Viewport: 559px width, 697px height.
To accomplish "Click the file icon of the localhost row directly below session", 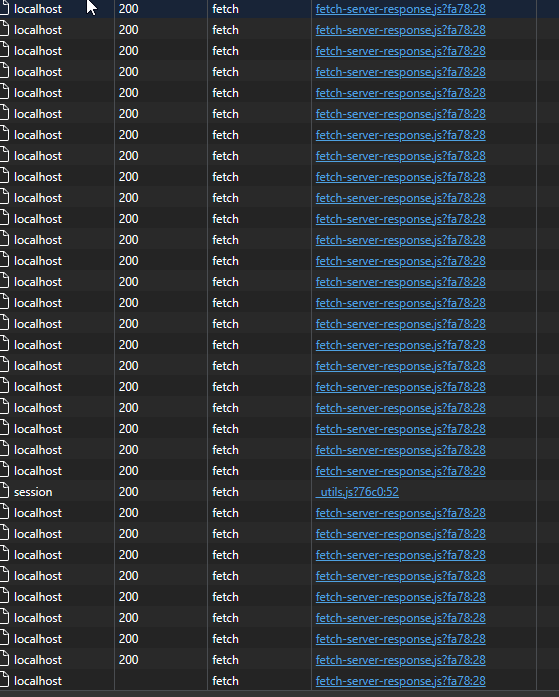I will [4, 513].
